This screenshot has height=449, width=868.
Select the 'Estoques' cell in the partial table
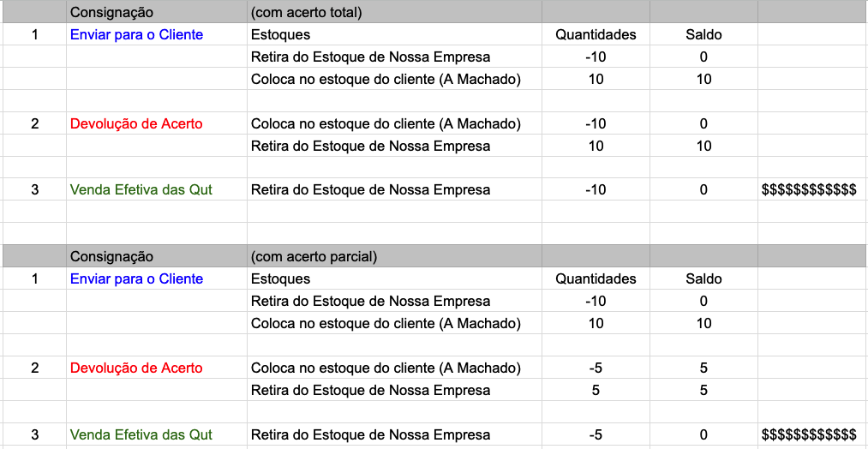[394, 279]
